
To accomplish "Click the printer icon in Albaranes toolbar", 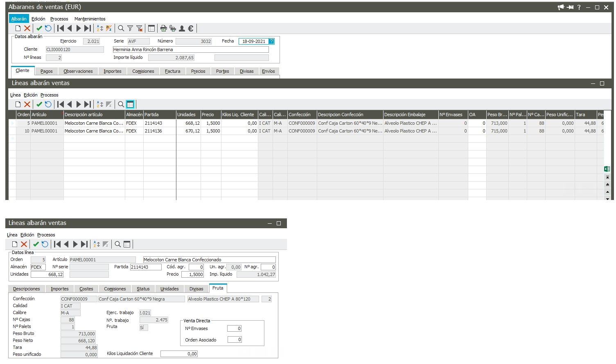I will (164, 28).
